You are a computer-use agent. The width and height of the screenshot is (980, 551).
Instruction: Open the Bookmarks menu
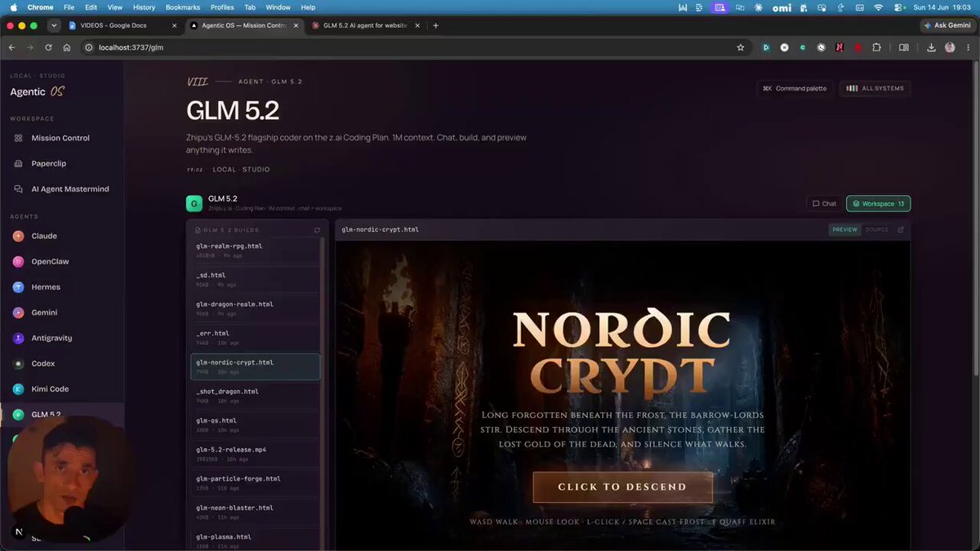(182, 7)
